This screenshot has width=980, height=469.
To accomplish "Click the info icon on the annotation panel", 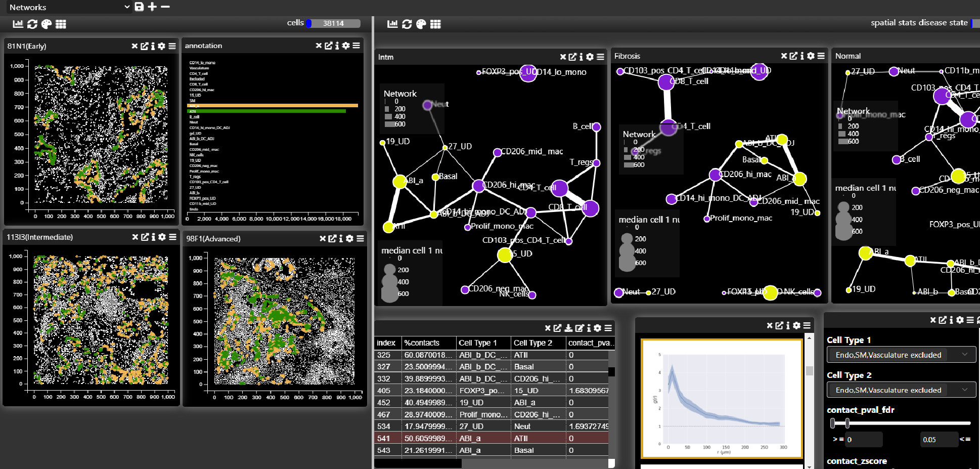I will [337, 46].
